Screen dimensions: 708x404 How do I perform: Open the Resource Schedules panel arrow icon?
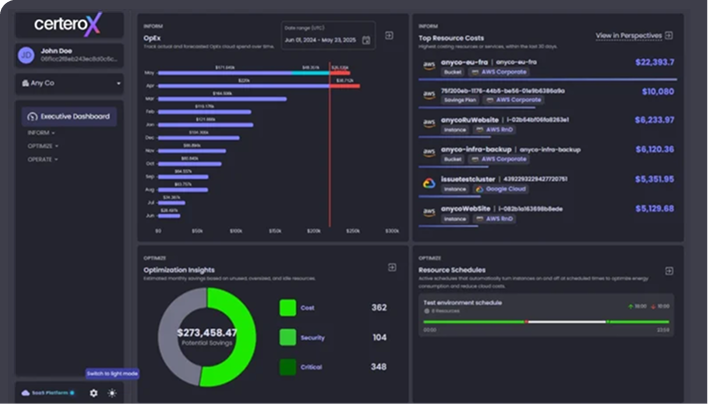pos(667,267)
